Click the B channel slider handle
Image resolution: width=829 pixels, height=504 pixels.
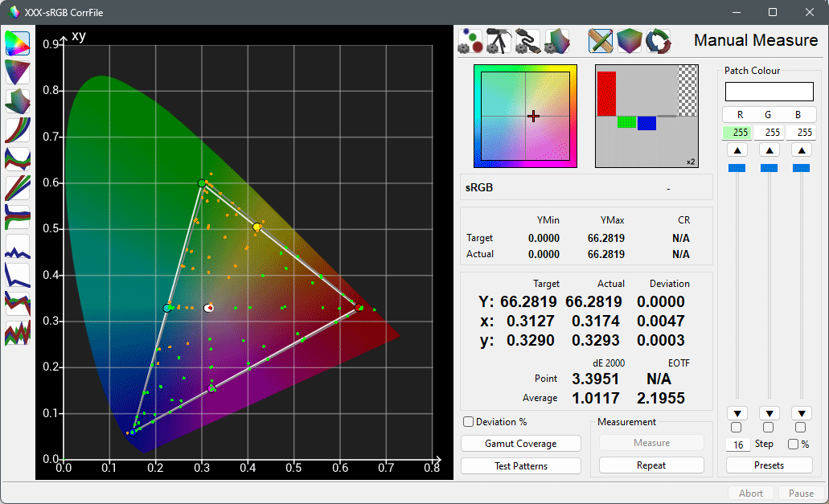pos(801,168)
